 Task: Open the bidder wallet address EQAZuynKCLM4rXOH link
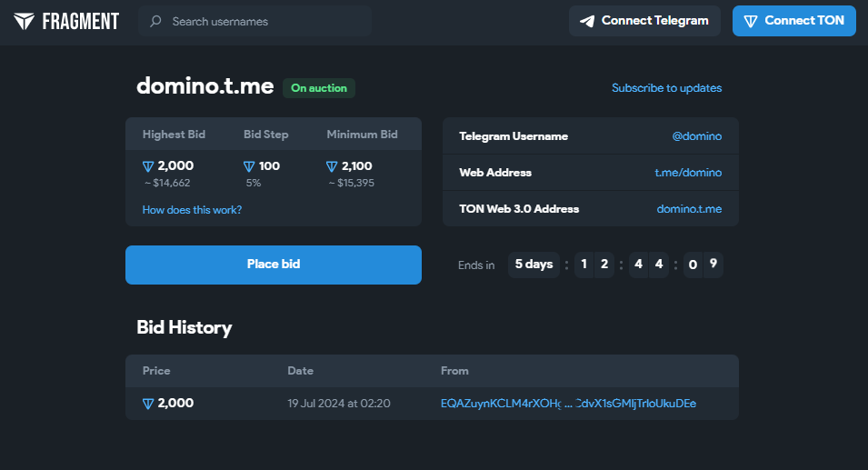568,404
